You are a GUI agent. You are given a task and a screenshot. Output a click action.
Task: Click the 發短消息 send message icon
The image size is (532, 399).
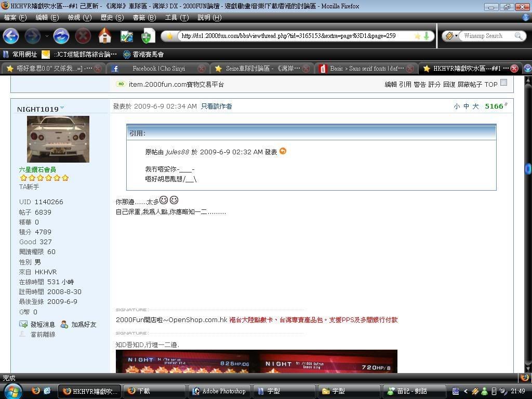click(x=23, y=324)
